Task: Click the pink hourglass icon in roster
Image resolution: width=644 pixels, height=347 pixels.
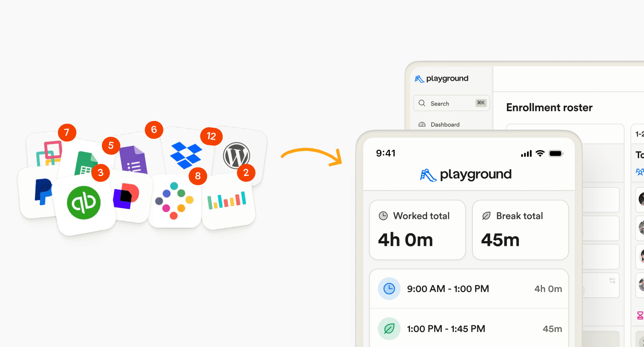Action: click(x=640, y=316)
